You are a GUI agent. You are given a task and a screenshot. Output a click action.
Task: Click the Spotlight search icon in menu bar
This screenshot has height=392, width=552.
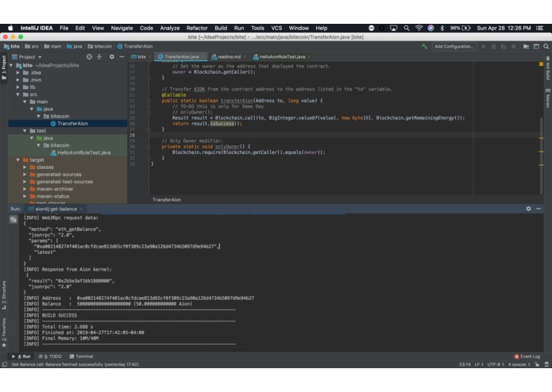pos(407,28)
